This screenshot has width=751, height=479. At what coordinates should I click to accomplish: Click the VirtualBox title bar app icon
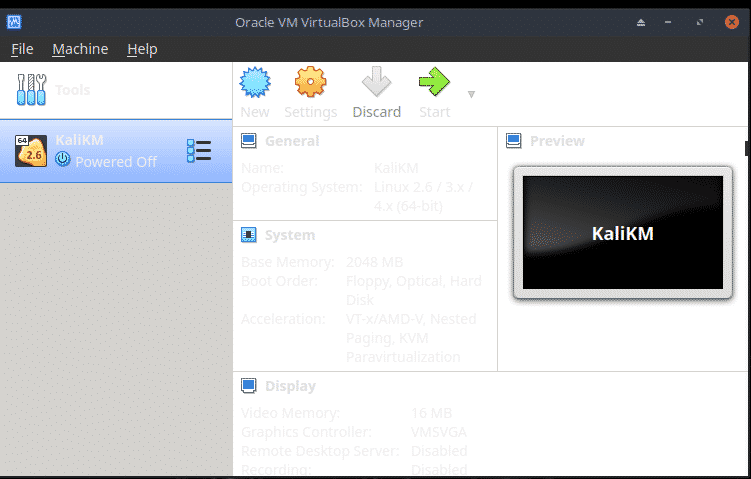click(x=14, y=22)
